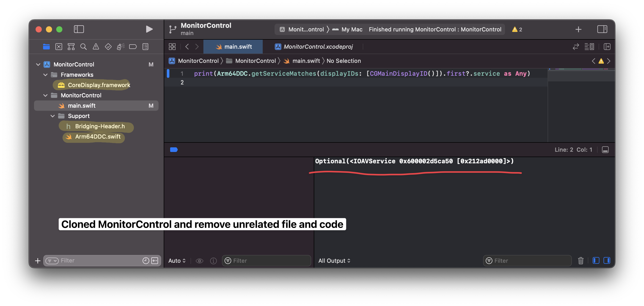644x306 pixels.
Task: Open the Find navigator
Action: (84, 47)
